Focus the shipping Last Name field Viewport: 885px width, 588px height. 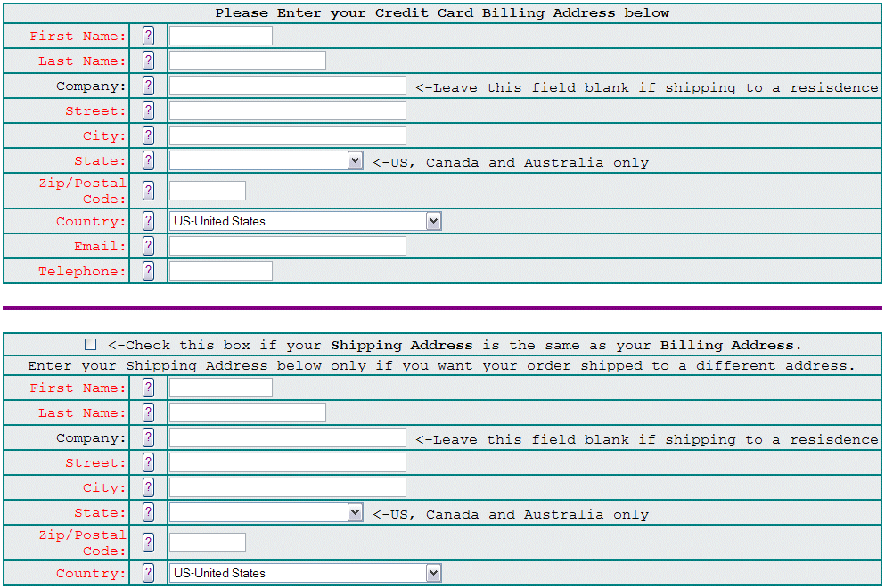(247, 412)
